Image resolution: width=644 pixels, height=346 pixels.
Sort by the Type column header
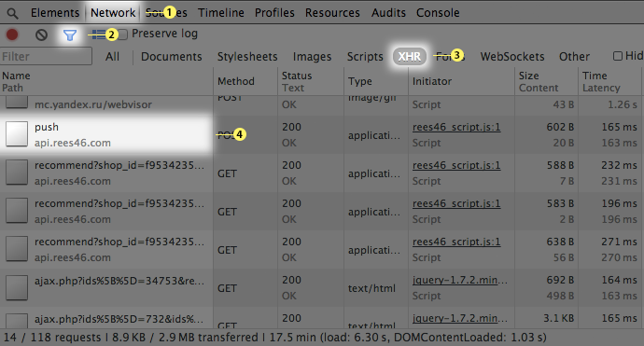(x=376, y=82)
